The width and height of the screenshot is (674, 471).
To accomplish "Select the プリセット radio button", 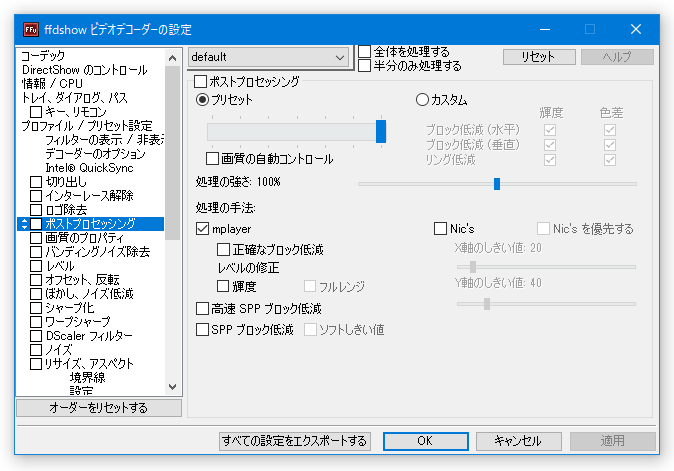I will click(202, 100).
